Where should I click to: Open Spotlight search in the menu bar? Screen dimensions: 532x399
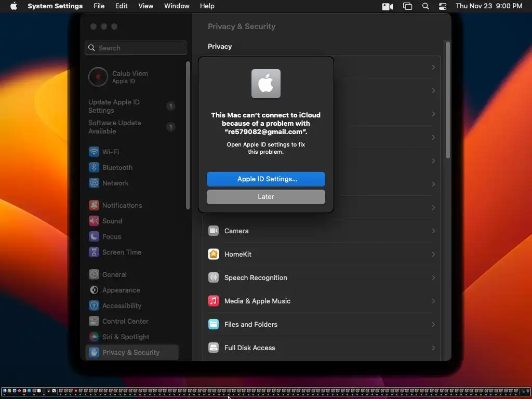pyautogui.click(x=425, y=6)
